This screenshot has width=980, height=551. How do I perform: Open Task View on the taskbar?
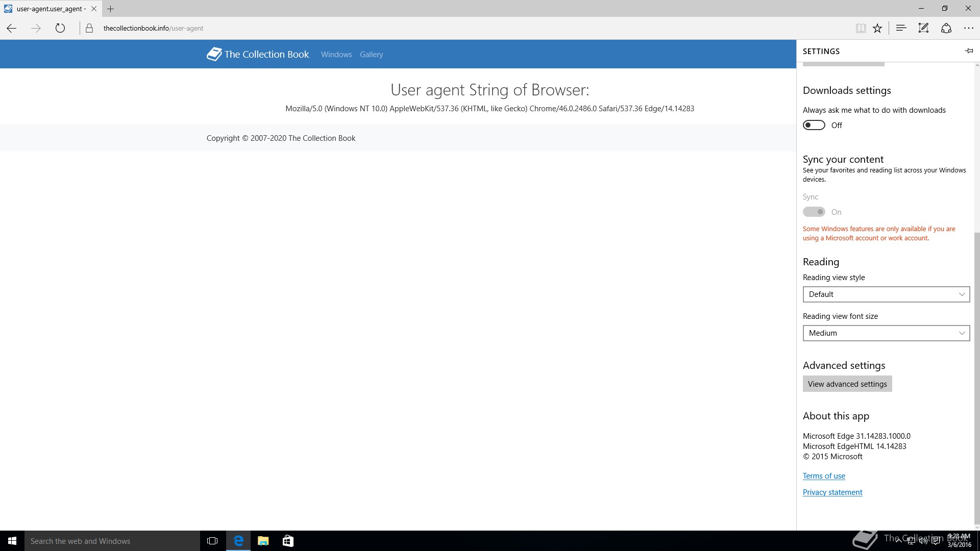(x=212, y=541)
